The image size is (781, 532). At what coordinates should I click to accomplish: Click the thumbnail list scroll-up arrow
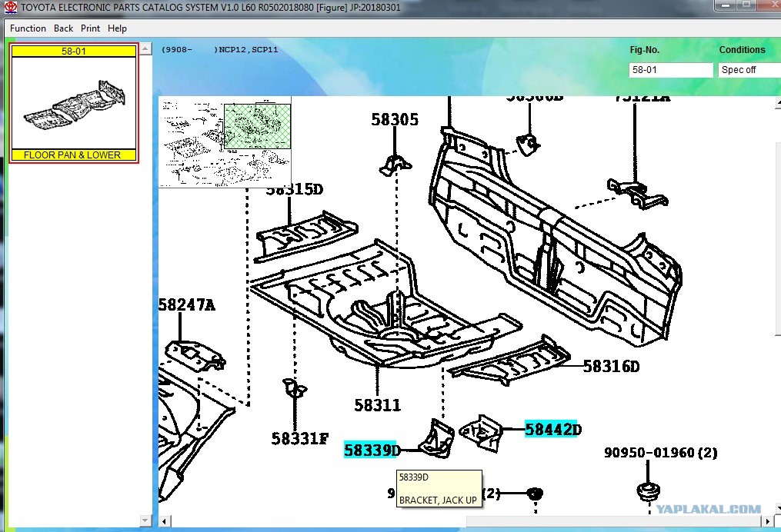pyautogui.click(x=145, y=48)
